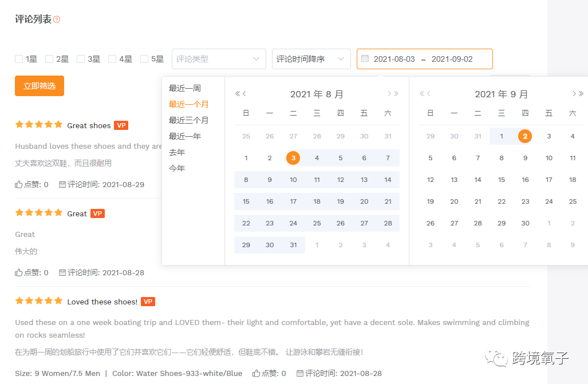588x384 pixels.
Task: Select 最近三个月 shortcut
Action: click(x=188, y=120)
